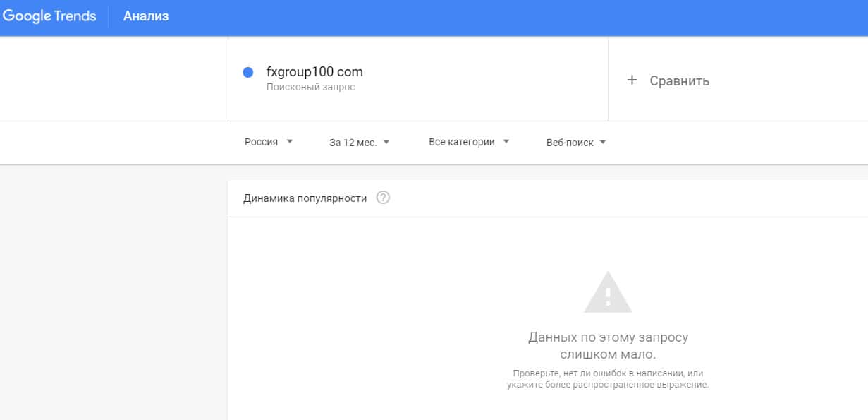Open the За 12 мес. time range dropdown

coord(353,142)
